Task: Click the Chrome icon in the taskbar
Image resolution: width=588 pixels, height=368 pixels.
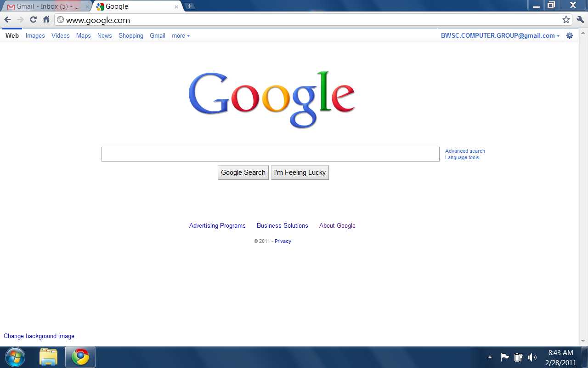Action: click(80, 357)
